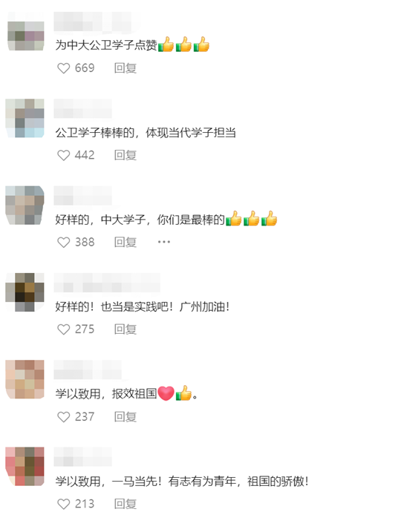This screenshot has width=404, height=532.
Task: Open avatar of last commenter
Action: click(x=25, y=467)
